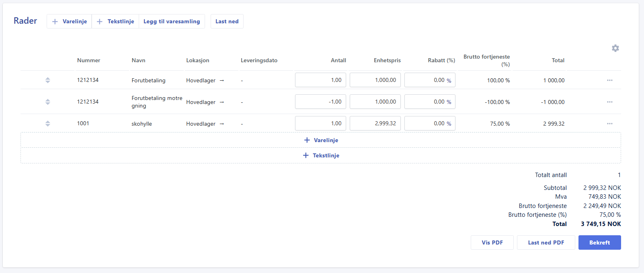Click Legg til varesamling button
The width and height of the screenshot is (644, 273).
pyautogui.click(x=172, y=21)
